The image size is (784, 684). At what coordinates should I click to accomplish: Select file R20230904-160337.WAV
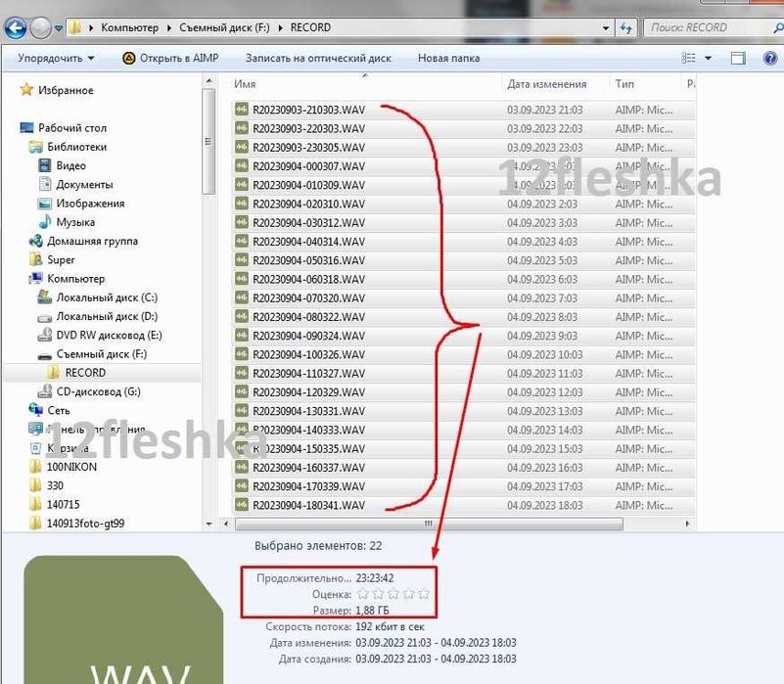pos(309,468)
